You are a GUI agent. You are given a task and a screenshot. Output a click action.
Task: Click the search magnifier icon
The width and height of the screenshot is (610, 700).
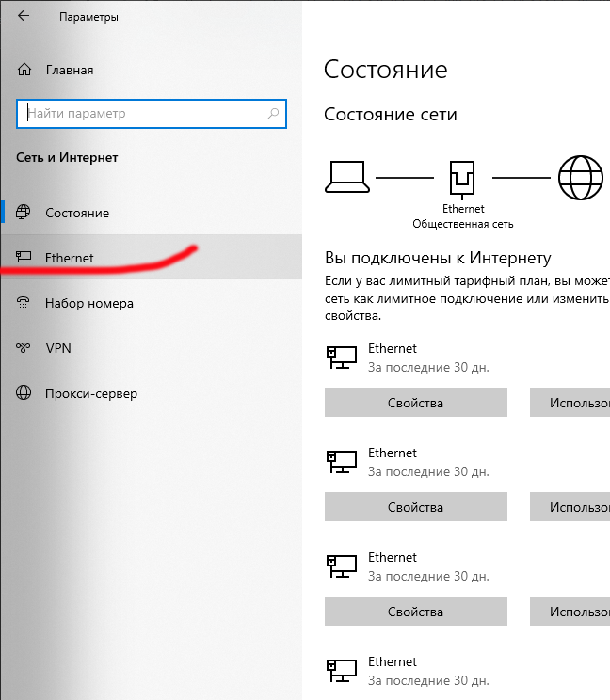[x=273, y=114]
